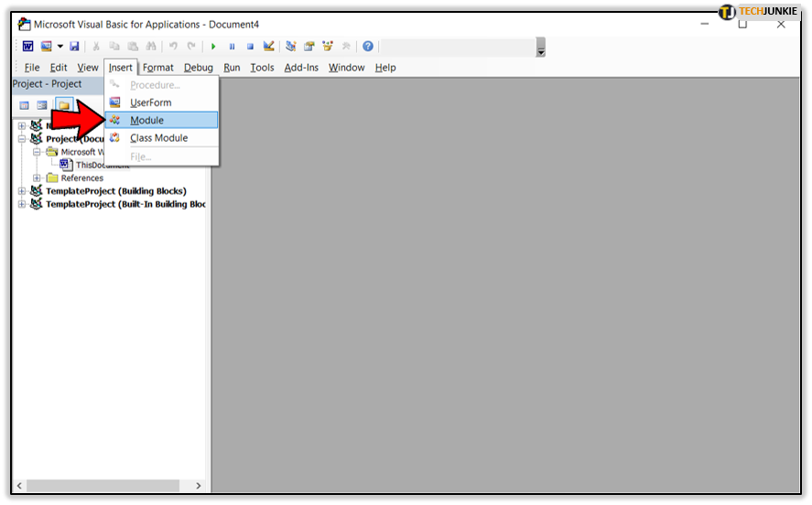The height and width of the screenshot is (505, 812).
Task: Click the Project panel scroll right arrow
Action: click(x=199, y=486)
